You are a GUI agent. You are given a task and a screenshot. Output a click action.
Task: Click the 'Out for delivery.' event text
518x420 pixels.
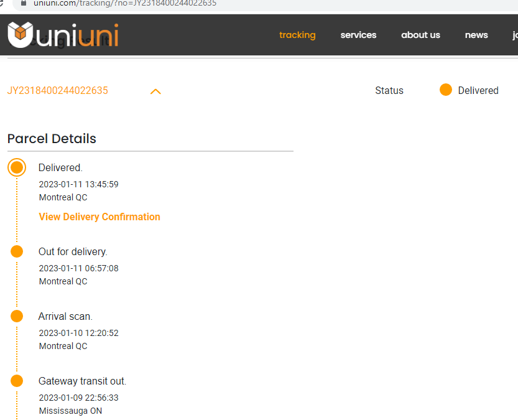73,252
